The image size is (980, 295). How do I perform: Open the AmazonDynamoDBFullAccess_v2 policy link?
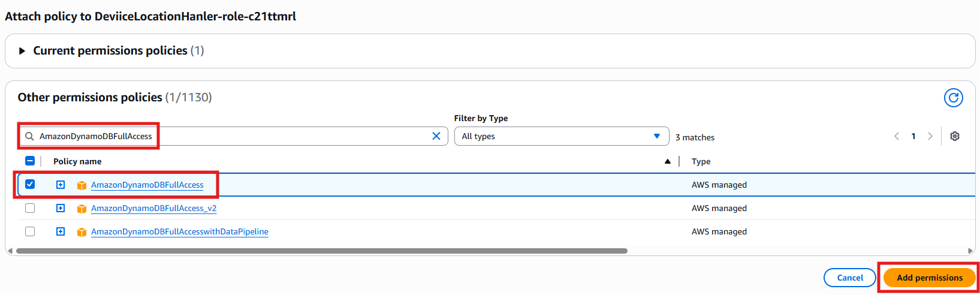pyautogui.click(x=153, y=208)
